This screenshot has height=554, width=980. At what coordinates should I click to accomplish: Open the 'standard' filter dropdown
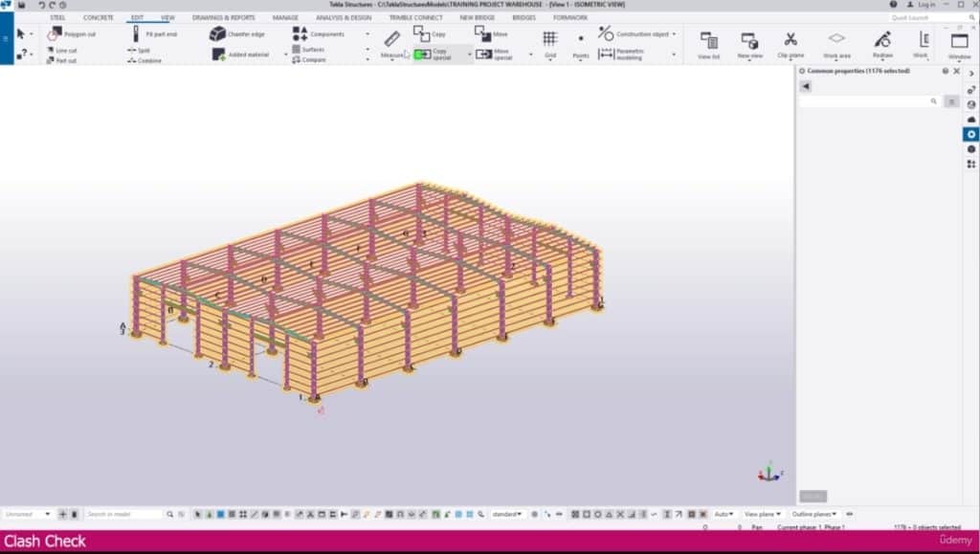pyautogui.click(x=507, y=514)
